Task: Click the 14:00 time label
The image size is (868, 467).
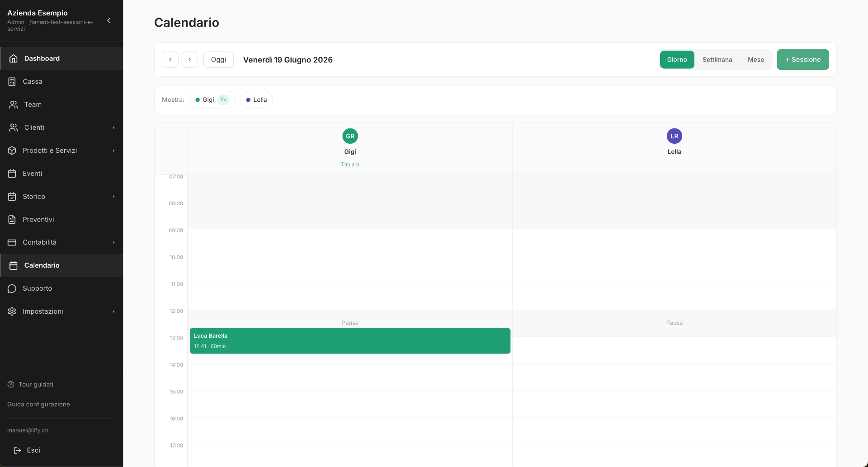Action: point(176,365)
